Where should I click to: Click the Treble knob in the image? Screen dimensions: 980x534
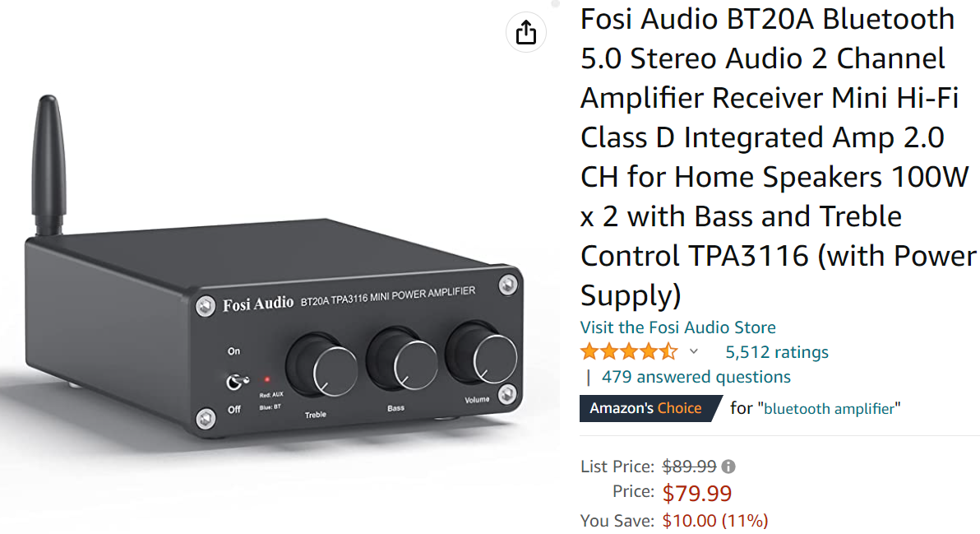click(322, 366)
